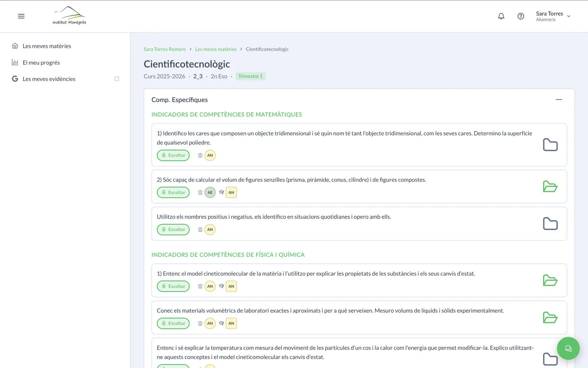
Task: Open the hamburger menu
Action: pyautogui.click(x=21, y=16)
